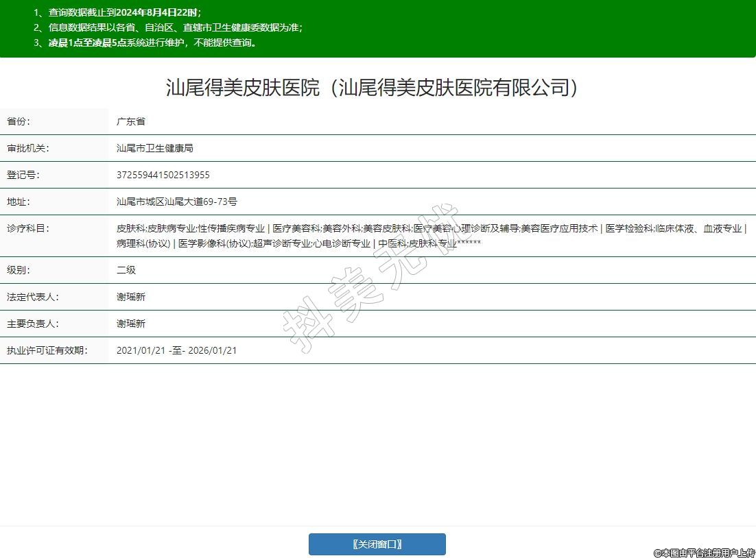Select the 省份 field label
This screenshot has width=756, height=558.
click(19, 121)
